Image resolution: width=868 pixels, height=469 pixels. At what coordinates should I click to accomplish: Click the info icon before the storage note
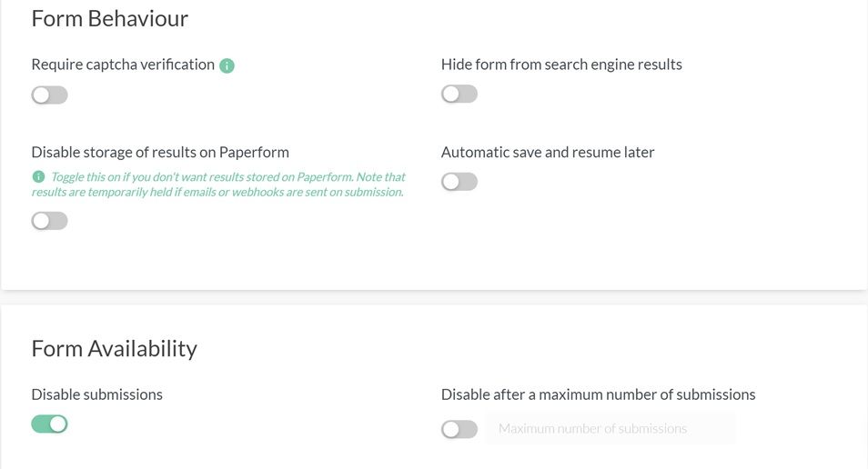tap(38, 176)
